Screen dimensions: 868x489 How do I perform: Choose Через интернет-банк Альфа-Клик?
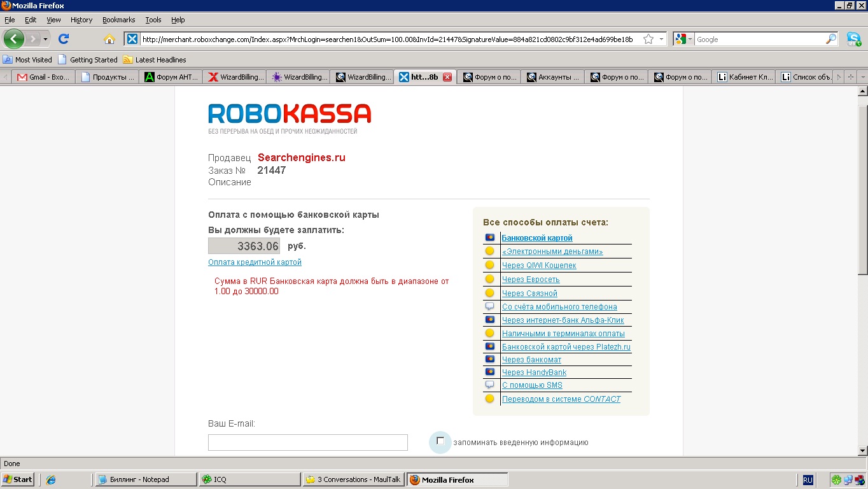pos(563,320)
